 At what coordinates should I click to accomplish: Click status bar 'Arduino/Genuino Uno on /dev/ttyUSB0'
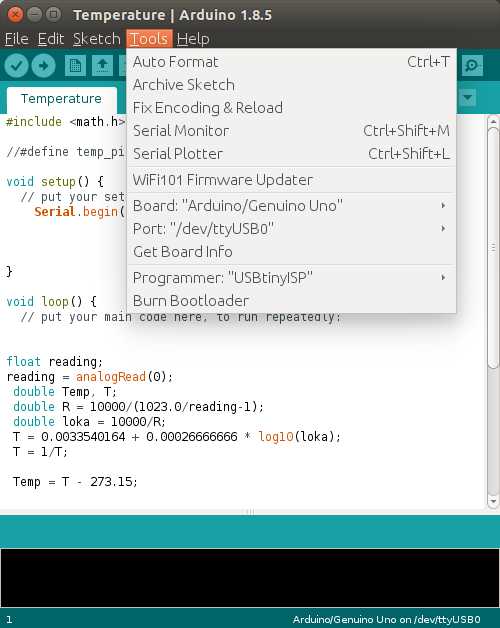(x=386, y=620)
